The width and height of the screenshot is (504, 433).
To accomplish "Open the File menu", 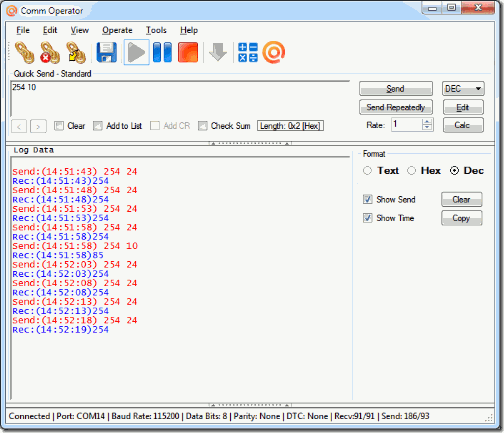I will [23, 30].
